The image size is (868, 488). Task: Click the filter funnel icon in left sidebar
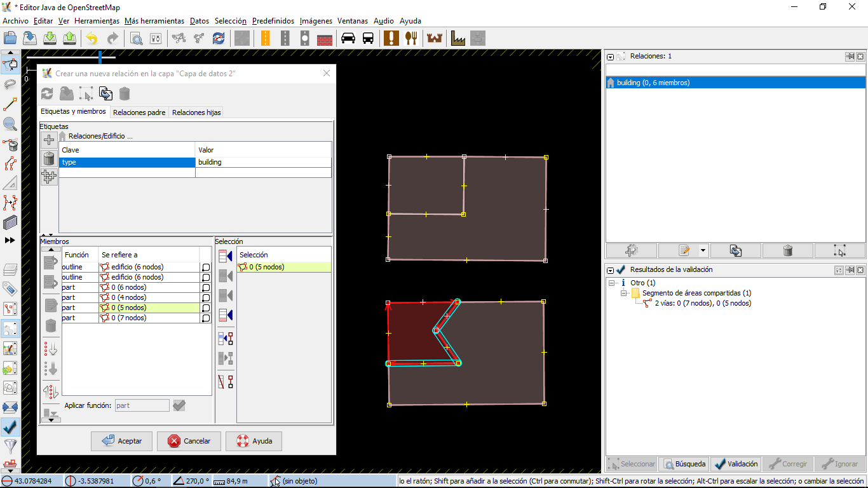click(x=10, y=446)
